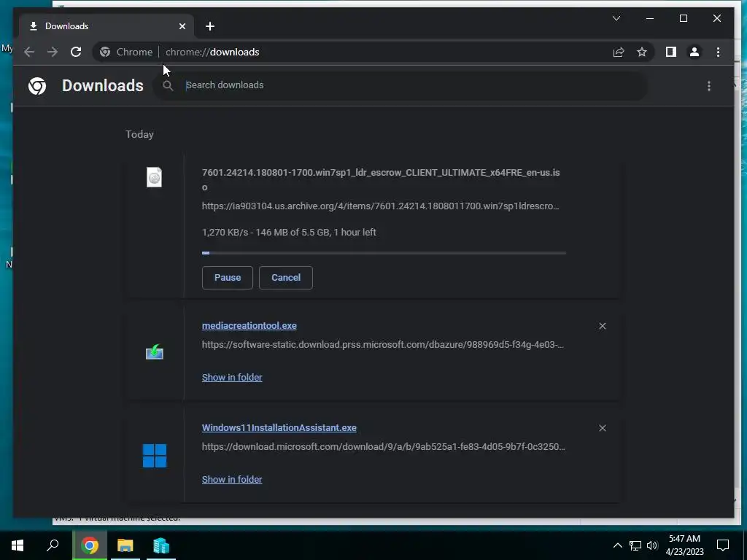Click the Chrome logo beside Downloads heading
The height and width of the screenshot is (560, 747).
[37, 86]
